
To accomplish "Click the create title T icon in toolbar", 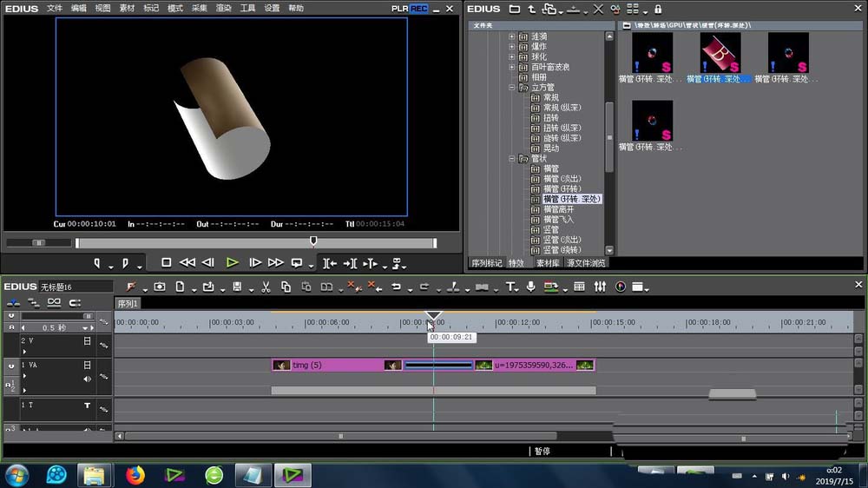I will click(510, 287).
